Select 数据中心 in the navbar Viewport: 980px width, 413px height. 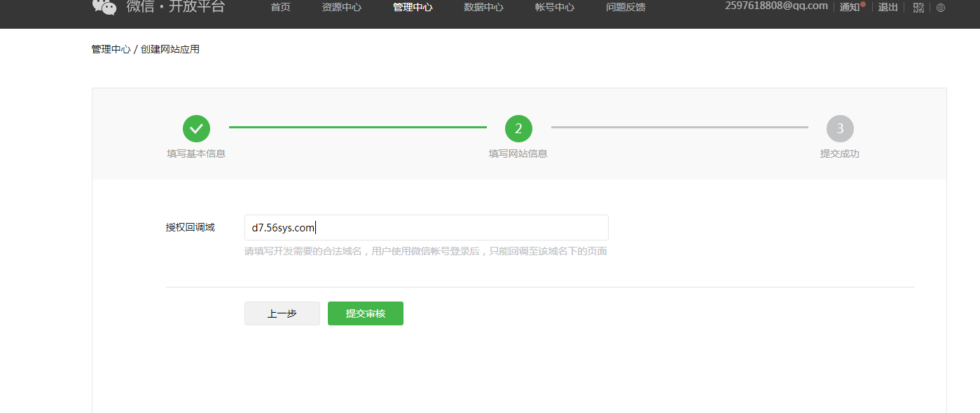click(x=483, y=8)
